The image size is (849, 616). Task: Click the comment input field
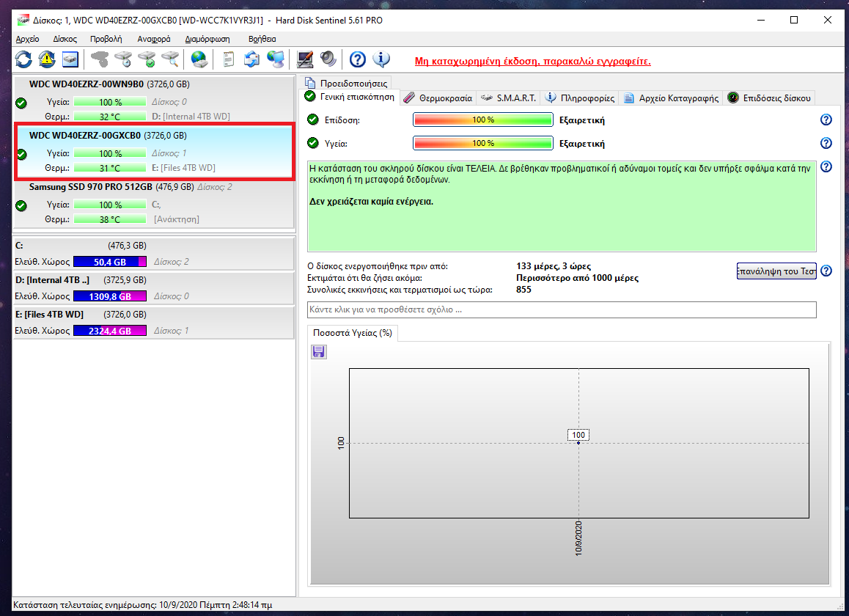(562, 310)
